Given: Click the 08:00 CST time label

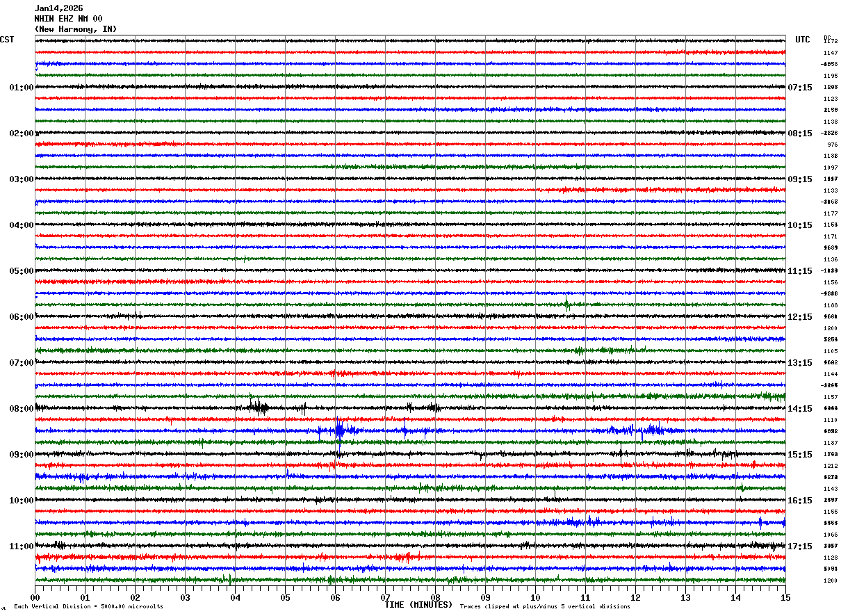Looking at the screenshot, I should [x=22, y=409].
